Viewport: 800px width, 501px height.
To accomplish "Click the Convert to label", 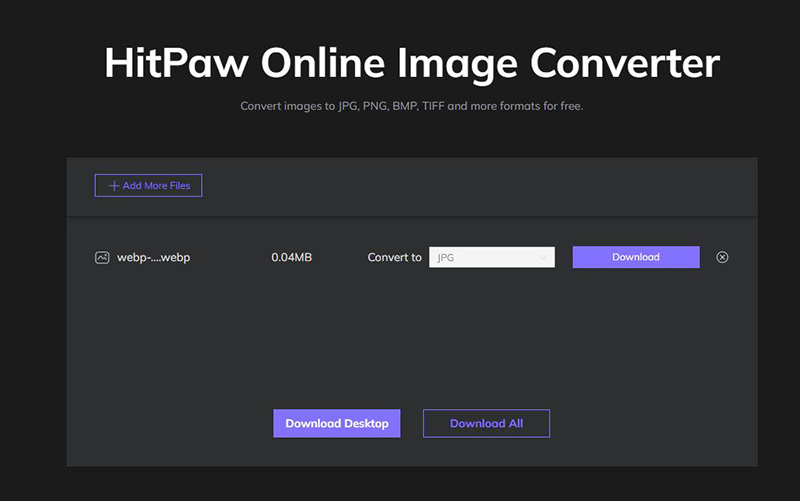I will 394,257.
